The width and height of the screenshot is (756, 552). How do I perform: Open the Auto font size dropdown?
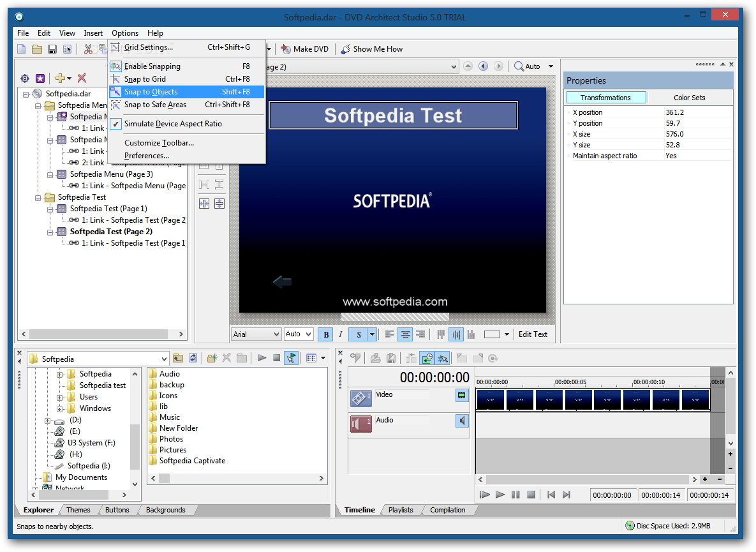[308, 334]
